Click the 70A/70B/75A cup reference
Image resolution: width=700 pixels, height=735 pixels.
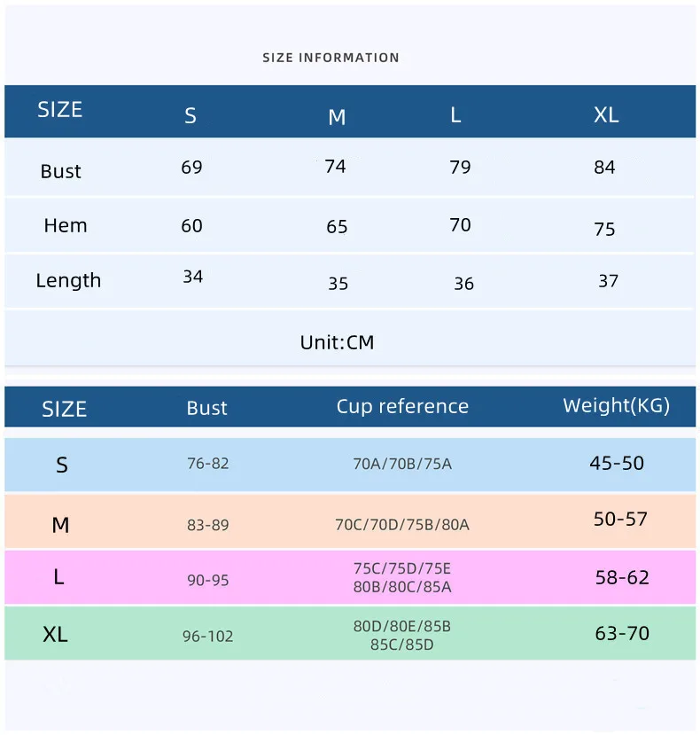tap(402, 464)
